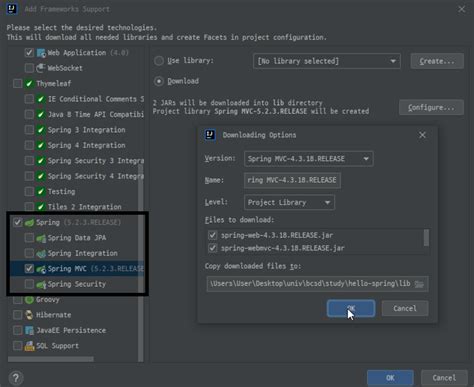Enable the WebSocket checkbox
Image resolution: width=474 pixels, height=387 pixels.
(29, 68)
